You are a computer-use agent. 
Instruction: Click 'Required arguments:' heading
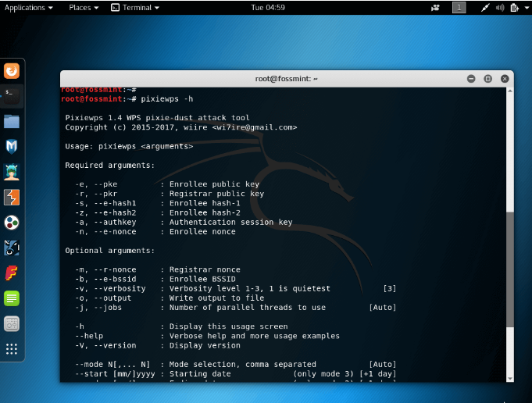[x=109, y=166]
